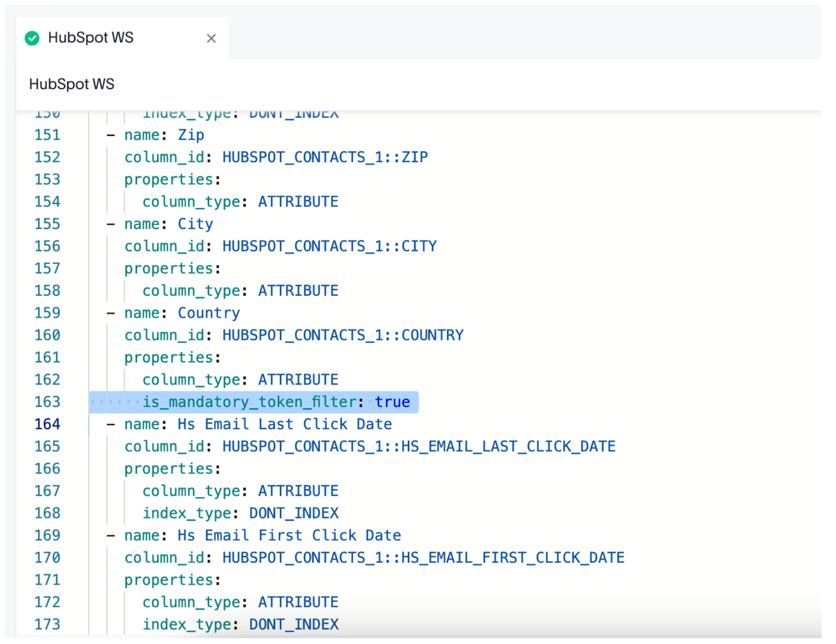Select the Country name value
Screen dimensions: 836x644
208,312
